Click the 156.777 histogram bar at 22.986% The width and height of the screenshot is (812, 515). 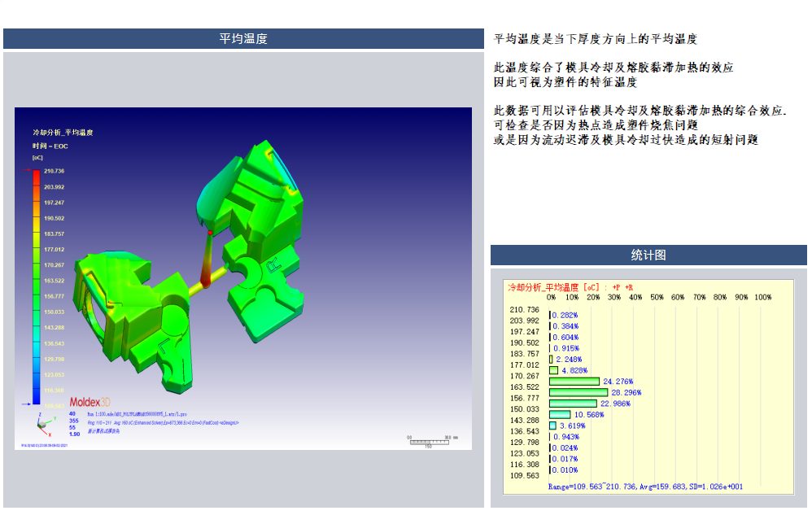tap(573, 403)
